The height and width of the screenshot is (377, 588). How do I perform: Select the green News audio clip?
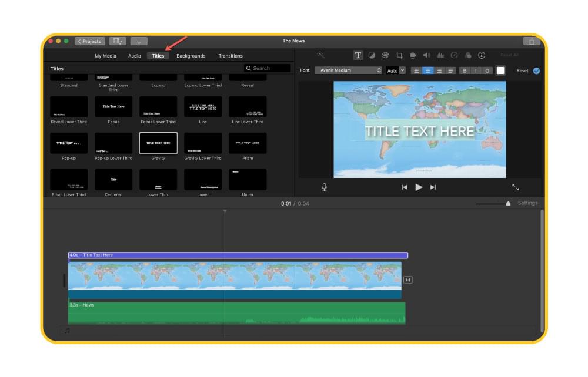tap(236, 313)
